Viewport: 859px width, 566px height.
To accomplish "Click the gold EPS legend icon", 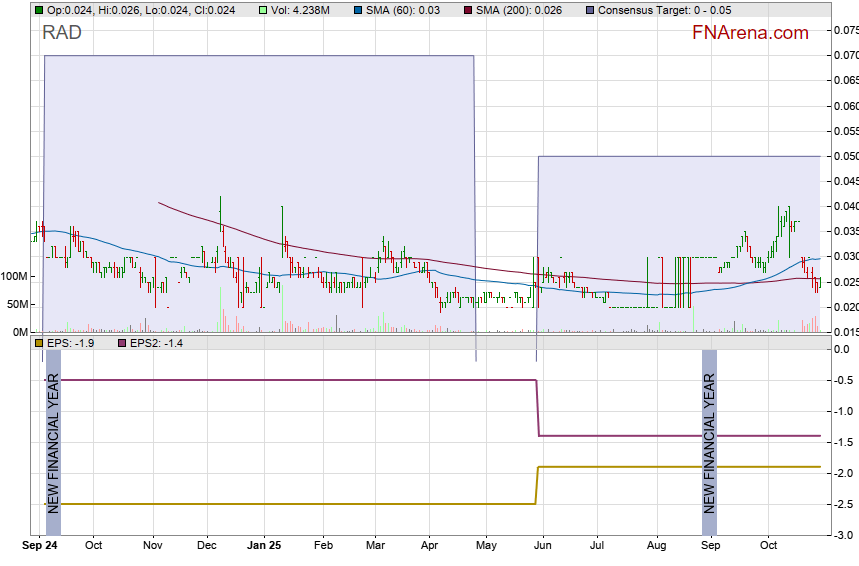I will click(39, 343).
